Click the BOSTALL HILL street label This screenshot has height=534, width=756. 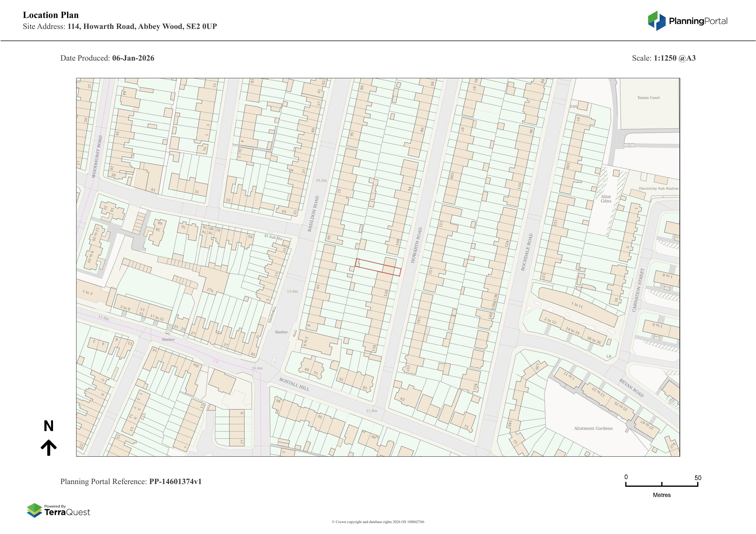(294, 384)
